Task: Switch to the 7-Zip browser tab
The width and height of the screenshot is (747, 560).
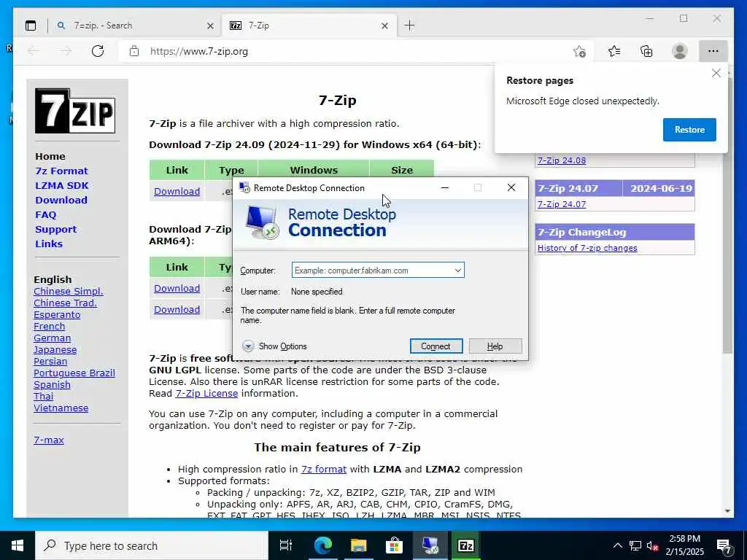Action: pos(309,26)
